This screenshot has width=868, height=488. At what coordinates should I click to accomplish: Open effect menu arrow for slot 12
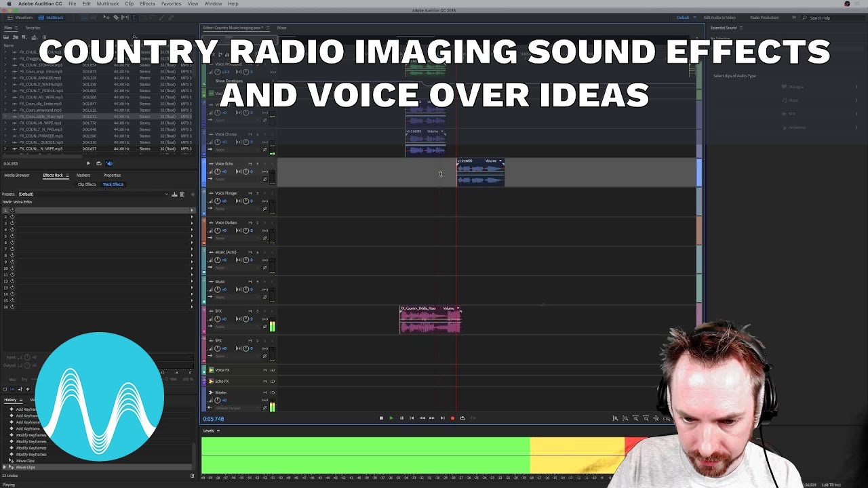pyautogui.click(x=191, y=281)
